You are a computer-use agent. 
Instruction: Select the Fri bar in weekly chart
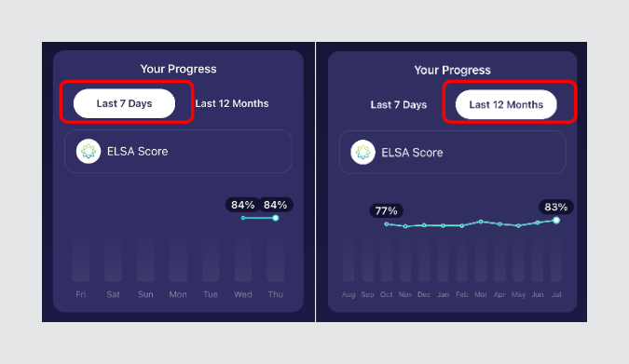click(x=81, y=249)
